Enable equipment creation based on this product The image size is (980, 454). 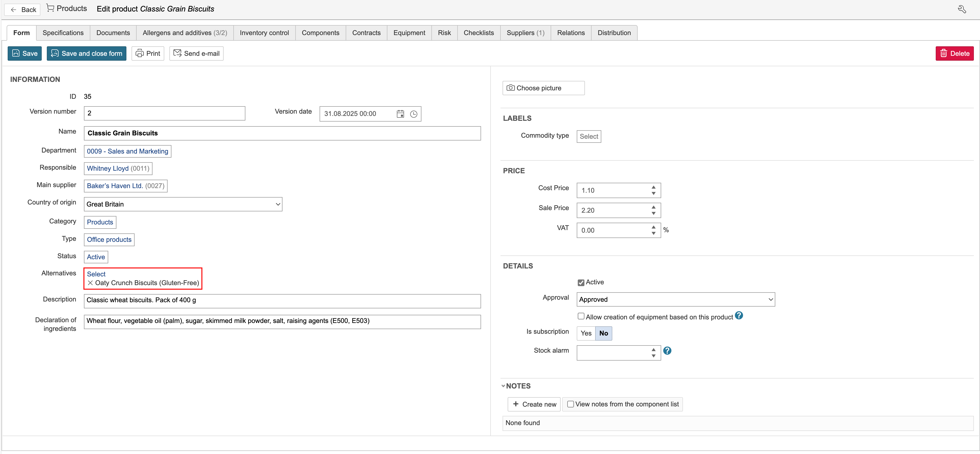click(581, 316)
